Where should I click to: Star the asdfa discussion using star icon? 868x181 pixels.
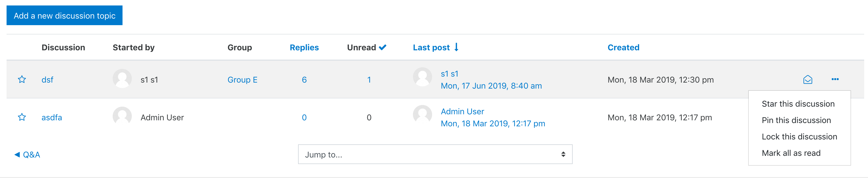click(x=22, y=117)
